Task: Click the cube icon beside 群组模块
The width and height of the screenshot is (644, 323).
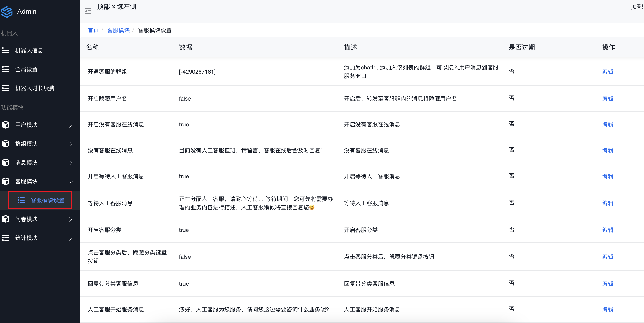Action: [x=6, y=144]
